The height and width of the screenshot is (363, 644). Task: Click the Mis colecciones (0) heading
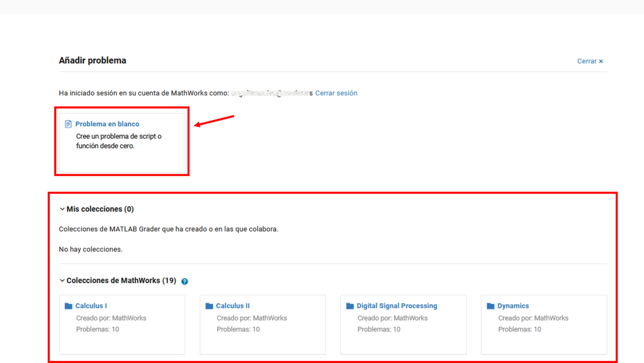(x=100, y=209)
